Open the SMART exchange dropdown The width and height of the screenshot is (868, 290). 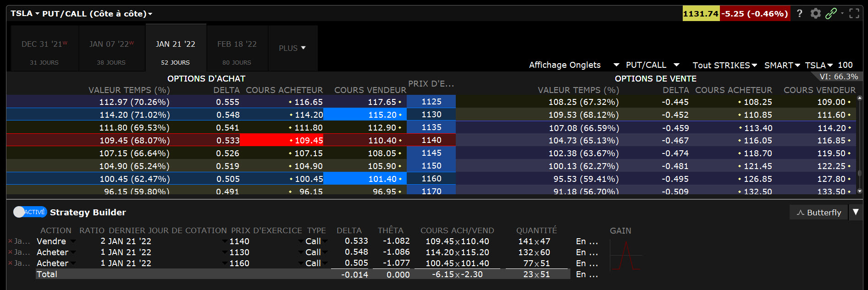(782, 65)
